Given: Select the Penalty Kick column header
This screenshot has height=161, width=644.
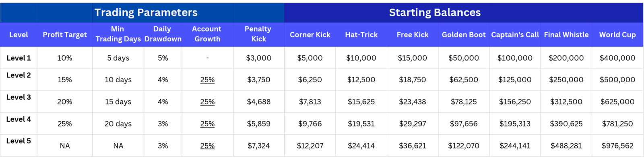Looking at the screenshot, I should coord(258,34).
